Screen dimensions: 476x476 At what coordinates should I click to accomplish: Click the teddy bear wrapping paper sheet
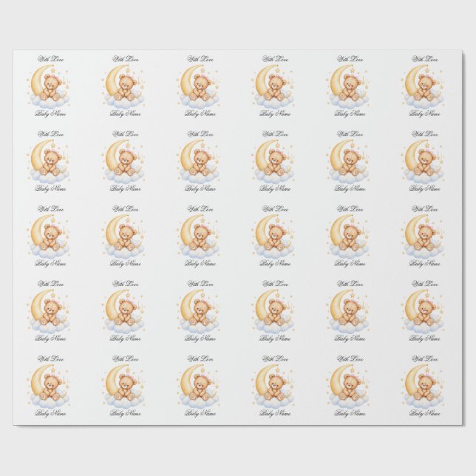pyautogui.click(x=238, y=237)
